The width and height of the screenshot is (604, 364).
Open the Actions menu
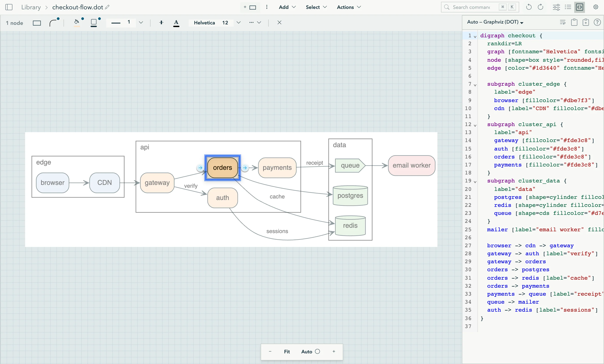pos(349,7)
